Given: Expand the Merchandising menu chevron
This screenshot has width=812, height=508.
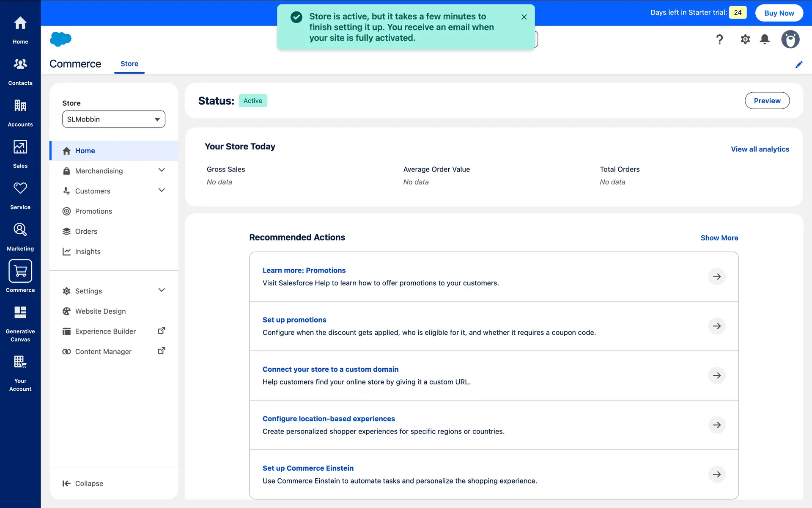Looking at the screenshot, I should (x=162, y=170).
